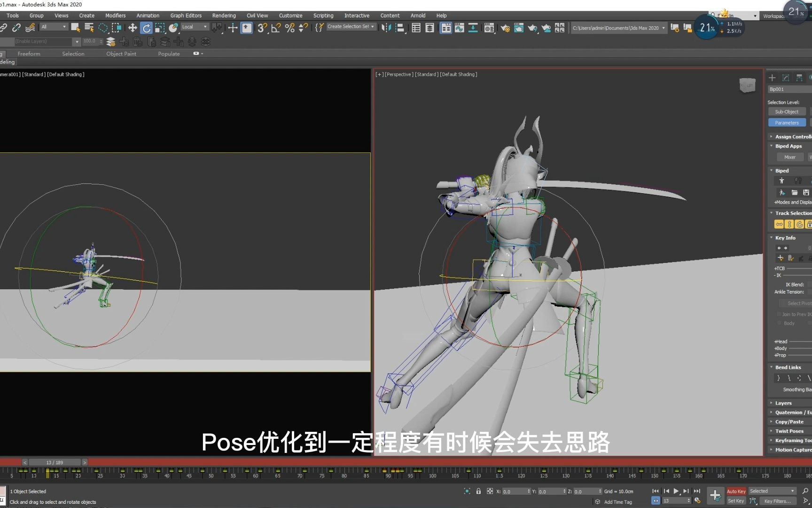Click Figure Mode biped icon
This screenshot has width=812, height=508.
[x=782, y=181]
